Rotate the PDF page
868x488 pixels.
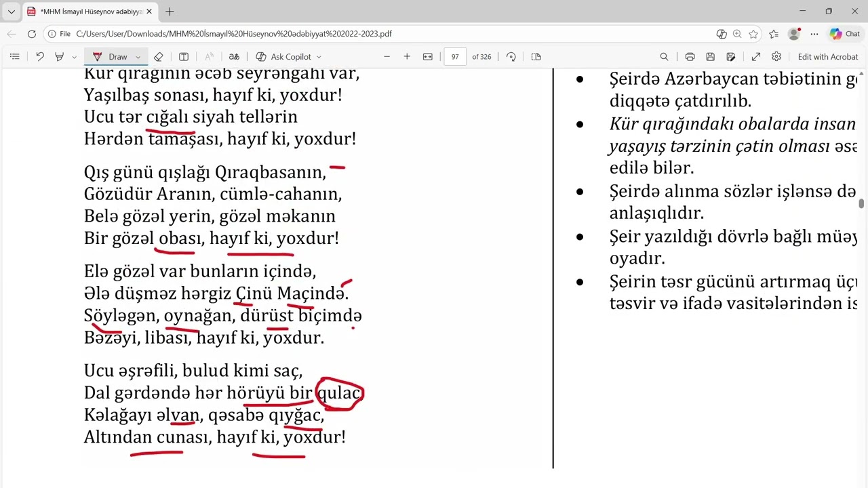tap(511, 57)
